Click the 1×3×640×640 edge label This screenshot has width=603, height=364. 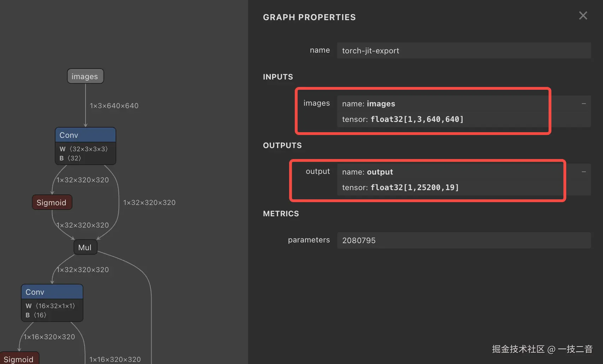[x=114, y=106]
